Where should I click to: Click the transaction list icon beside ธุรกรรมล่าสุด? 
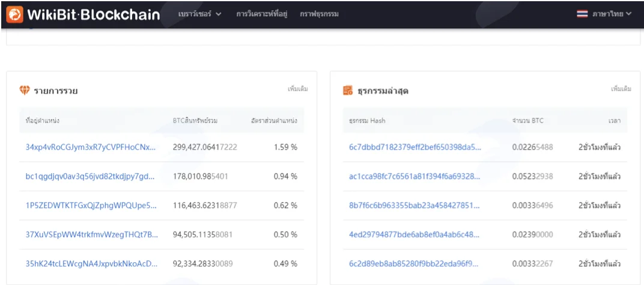[348, 90]
